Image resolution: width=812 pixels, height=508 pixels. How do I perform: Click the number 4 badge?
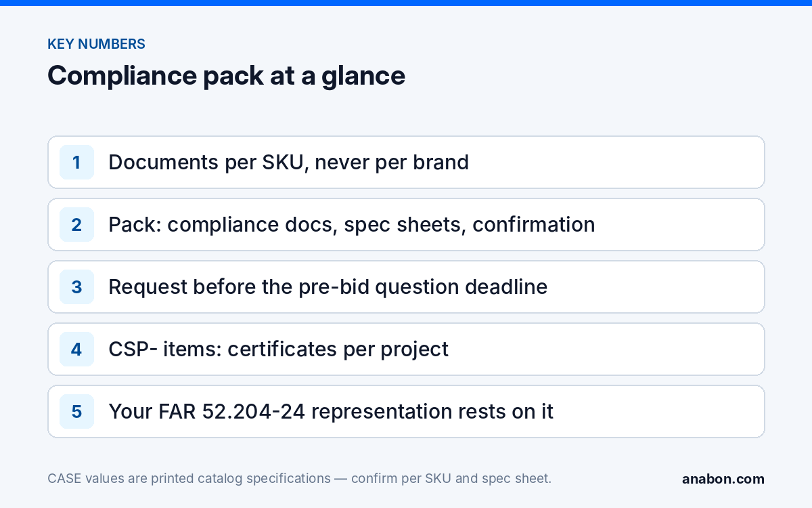tap(76, 350)
